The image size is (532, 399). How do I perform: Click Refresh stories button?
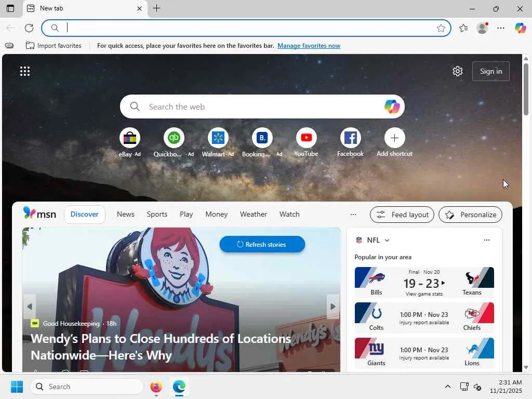click(x=262, y=244)
